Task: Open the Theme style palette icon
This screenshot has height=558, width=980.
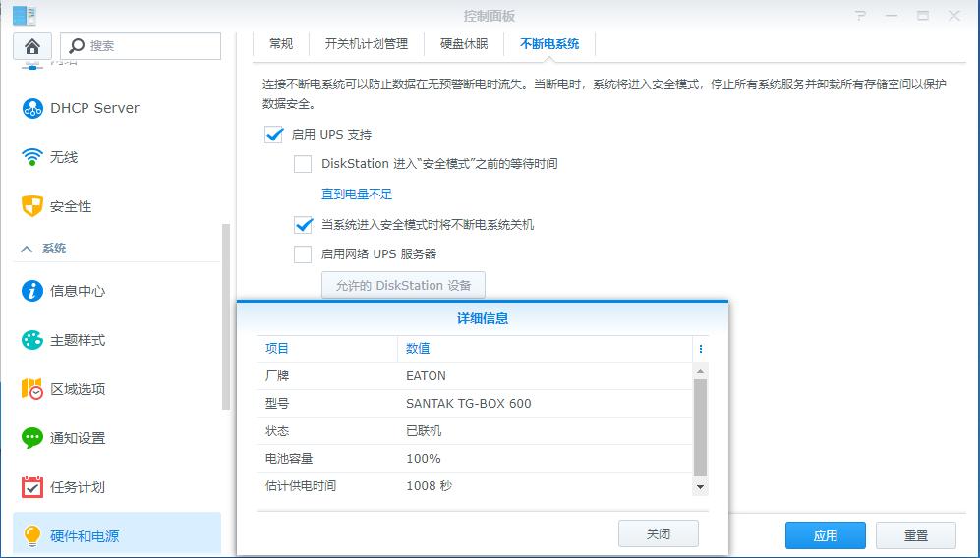Action: point(31,340)
